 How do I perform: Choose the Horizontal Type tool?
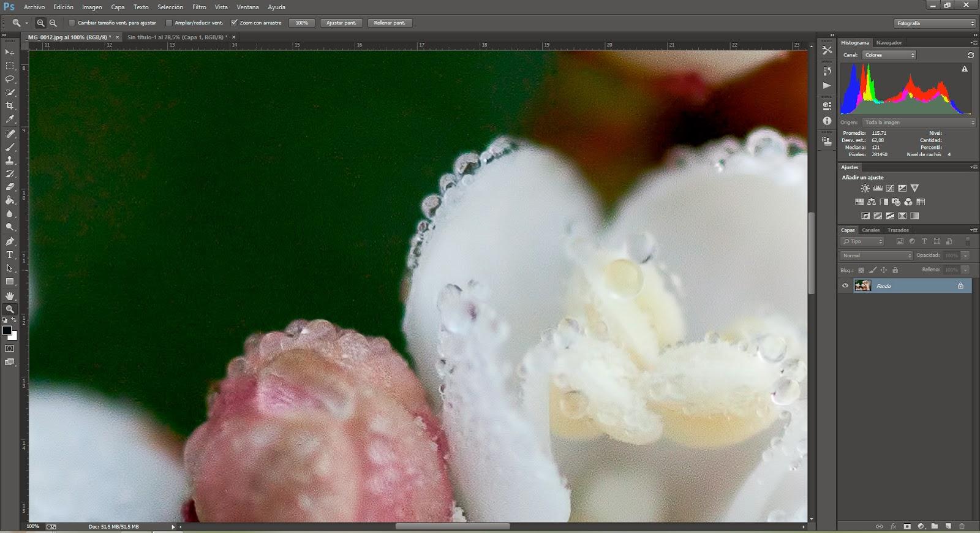pyautogui.click(x=10, y=255)
